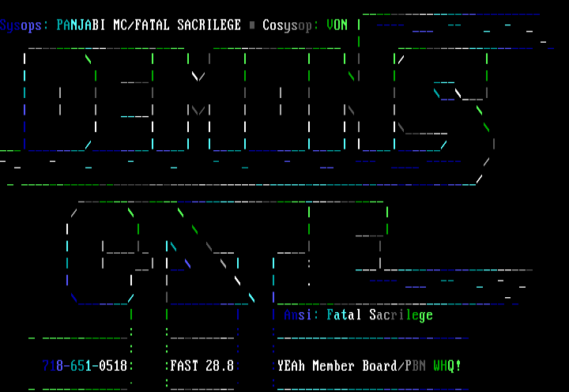Select the 'FAST 28.8' modem speed text

pyautogui.click(x=202, y=366)
